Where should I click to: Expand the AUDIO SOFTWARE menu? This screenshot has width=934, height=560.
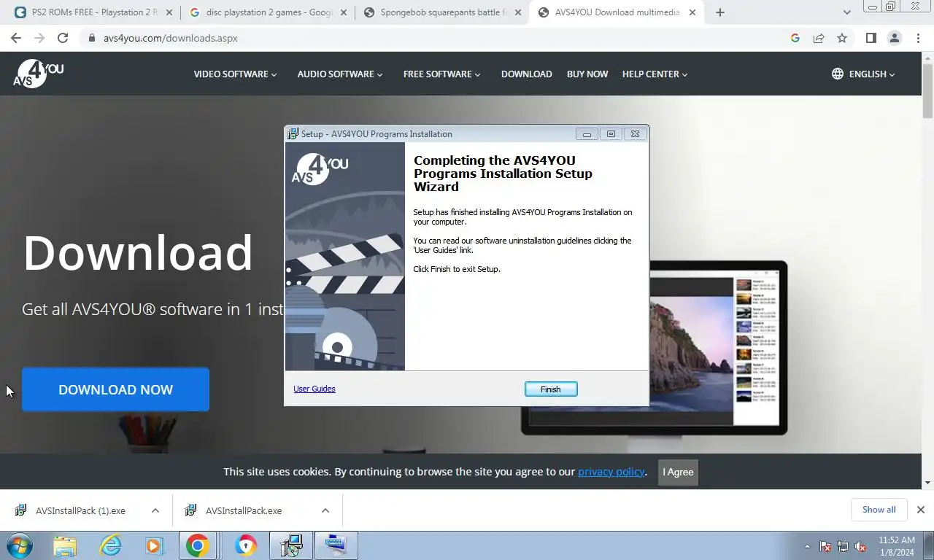(340, 74)
